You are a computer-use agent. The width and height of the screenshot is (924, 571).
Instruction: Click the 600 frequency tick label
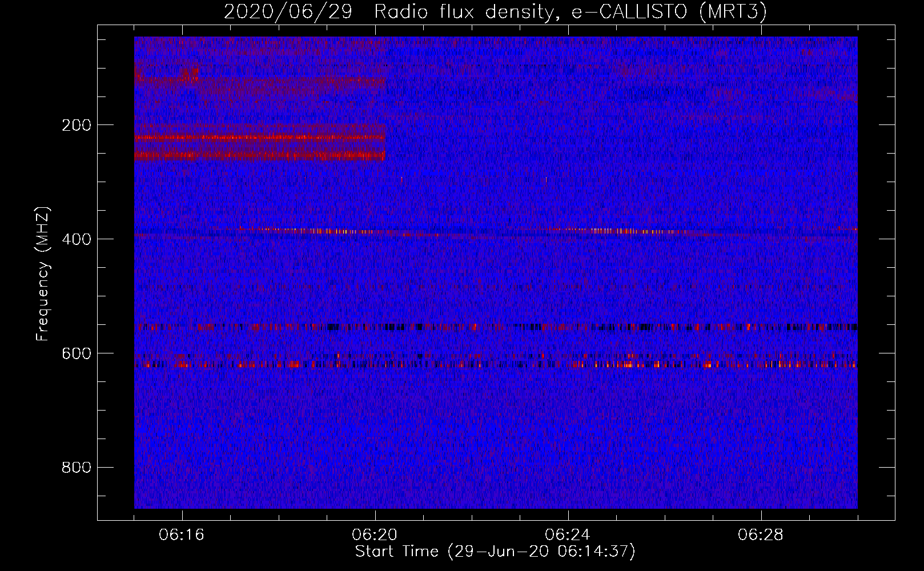77,353
